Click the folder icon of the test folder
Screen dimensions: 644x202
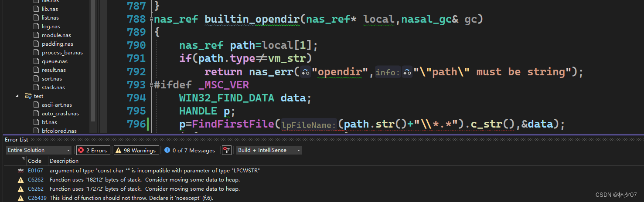[28, 96]
